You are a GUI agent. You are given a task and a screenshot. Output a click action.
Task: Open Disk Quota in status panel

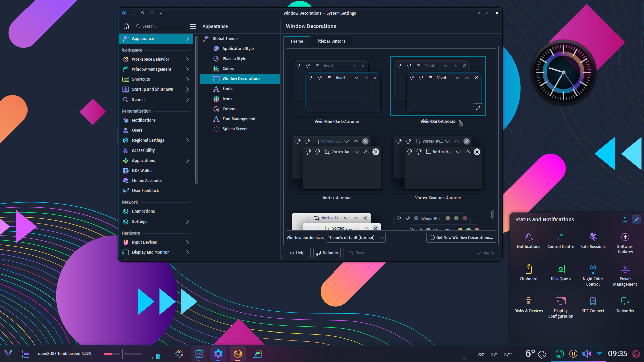point(561,273)
